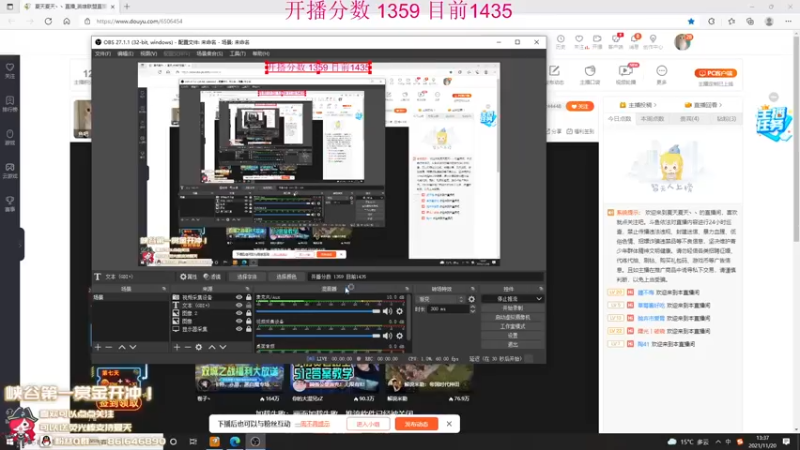
Task: Open OBS 场景集合 menu
Action: (x=209, y=54)
